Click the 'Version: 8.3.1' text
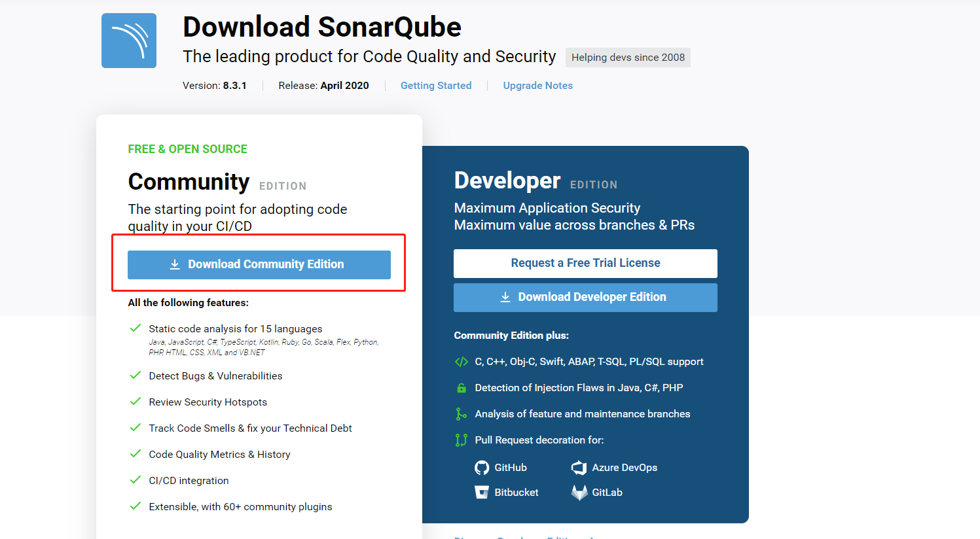This screenshot has width=980, height=539. coord(215,86)
